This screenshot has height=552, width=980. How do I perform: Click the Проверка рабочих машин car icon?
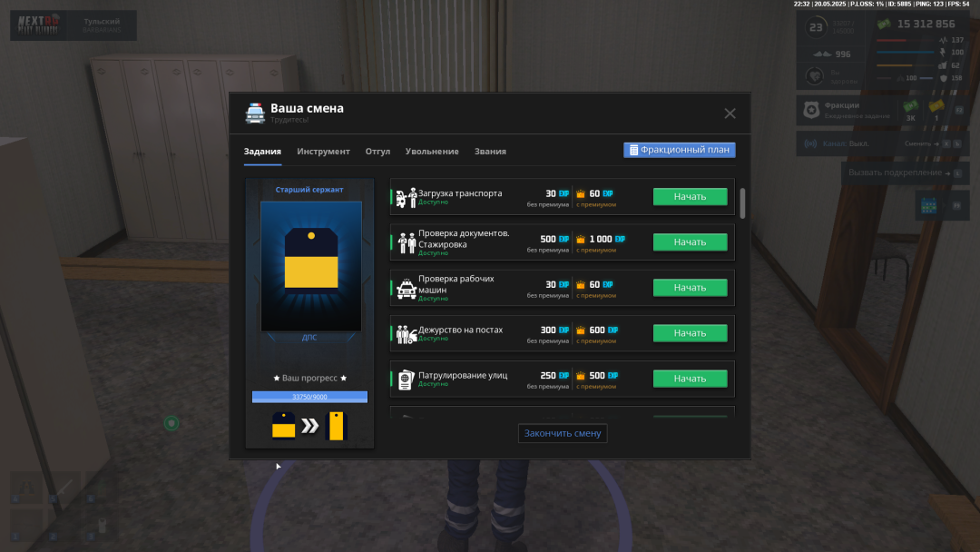(x=407, y=289)
